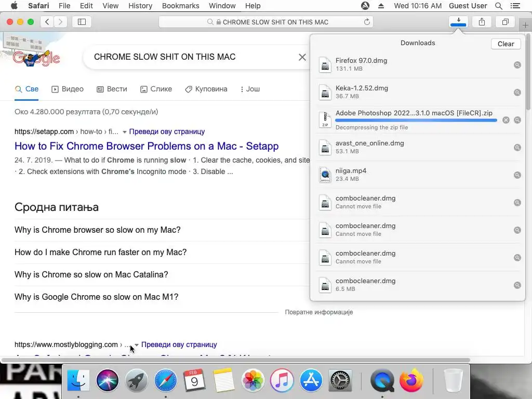Viewport: 532px width, 399px height.
Task: Select the Куповина search tab
Action: [x=206, y=89]
